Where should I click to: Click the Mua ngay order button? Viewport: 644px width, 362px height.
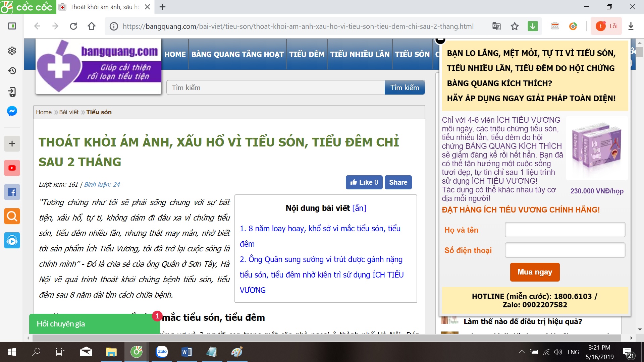[535, 272]
